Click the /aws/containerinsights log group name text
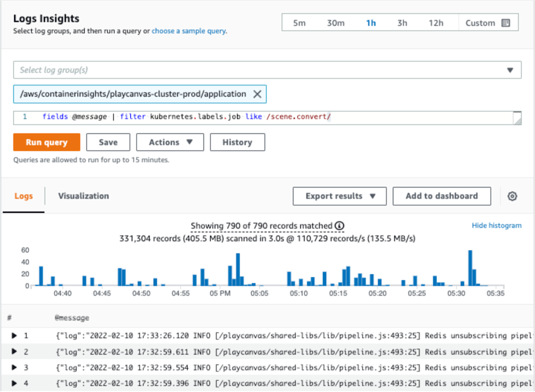Image resolution: width=535 pixels, height=392 pixels. click(x=133, y=94)
